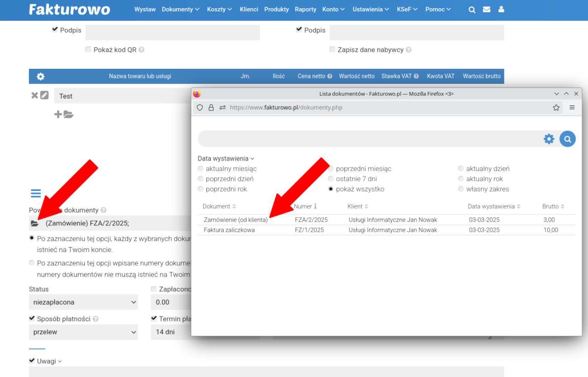
Task: Expand the Data wystawienia filter in popup
Action: point(226,158)
